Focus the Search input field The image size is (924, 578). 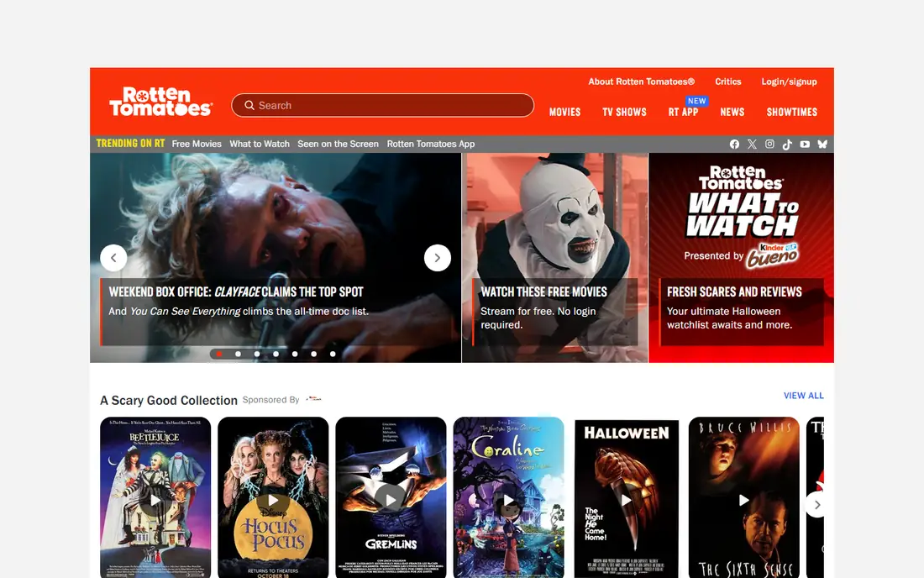coord(382,105)
